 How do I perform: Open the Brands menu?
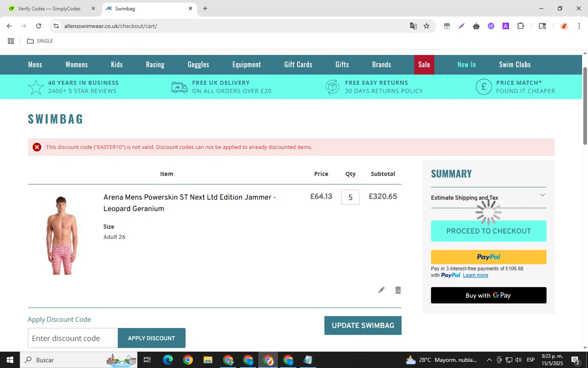[x=381, y=65]
